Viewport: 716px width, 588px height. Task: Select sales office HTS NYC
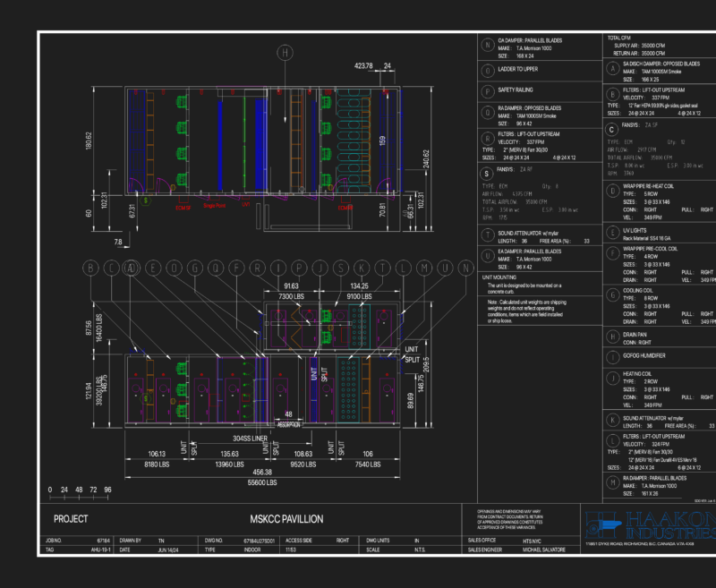(x=532, y=541)
